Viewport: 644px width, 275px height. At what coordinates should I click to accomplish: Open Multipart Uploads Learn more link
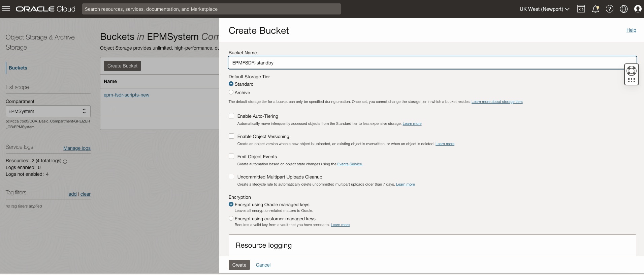point(405,184)
